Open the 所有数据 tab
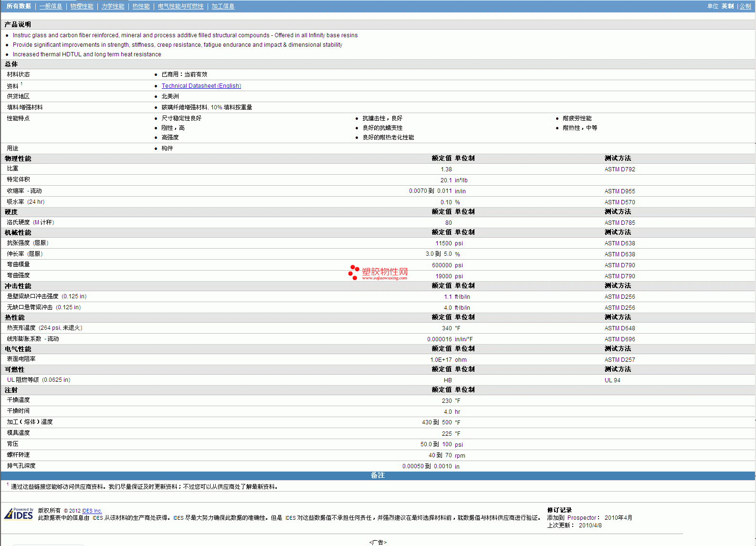756x546 pixels. pyautogui.click(x=19, y=6)
